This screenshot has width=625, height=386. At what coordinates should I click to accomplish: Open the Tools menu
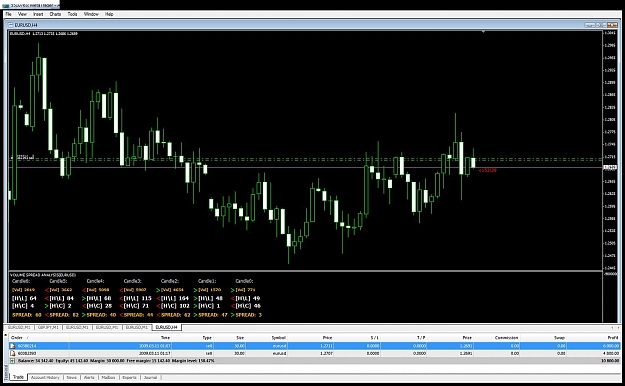[x=72, y=14]
